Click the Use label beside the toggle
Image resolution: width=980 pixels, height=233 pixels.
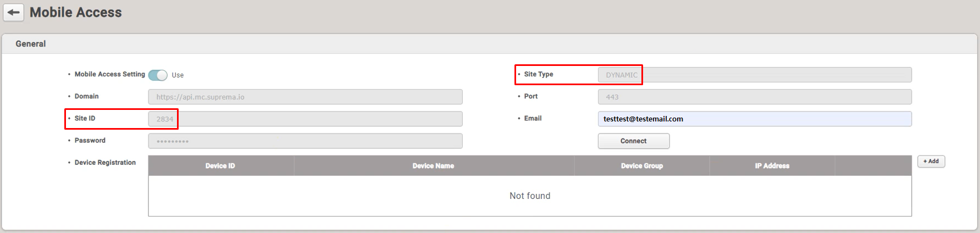tap(178, 75)
